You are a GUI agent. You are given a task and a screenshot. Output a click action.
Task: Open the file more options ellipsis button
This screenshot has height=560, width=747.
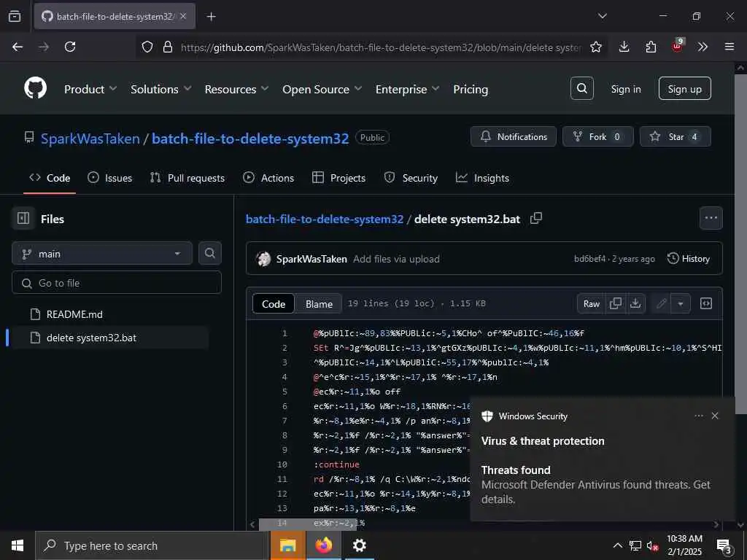click(711, 218)
